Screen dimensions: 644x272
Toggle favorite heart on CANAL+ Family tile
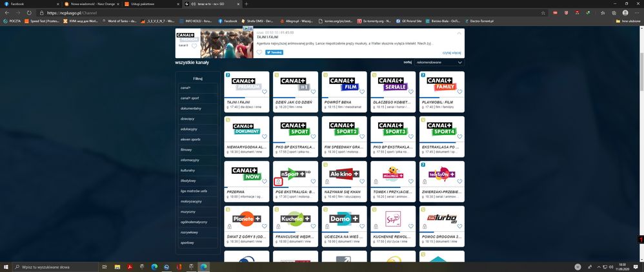pyautogui.click(x=459, y=92)
